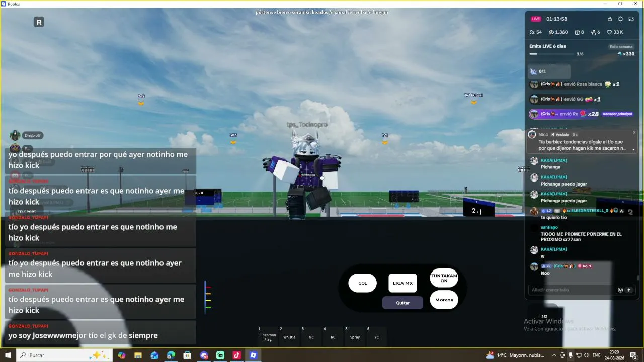Open the Roblox menu R icon
Image resolution: width=644 pixels, height=362 pixels.
click(x=39, y=22)
